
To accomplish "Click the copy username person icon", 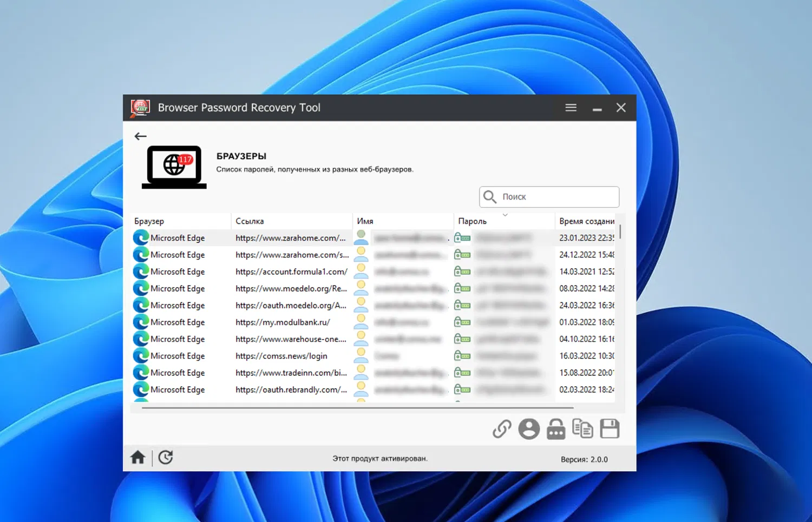I will click(529, 429).
